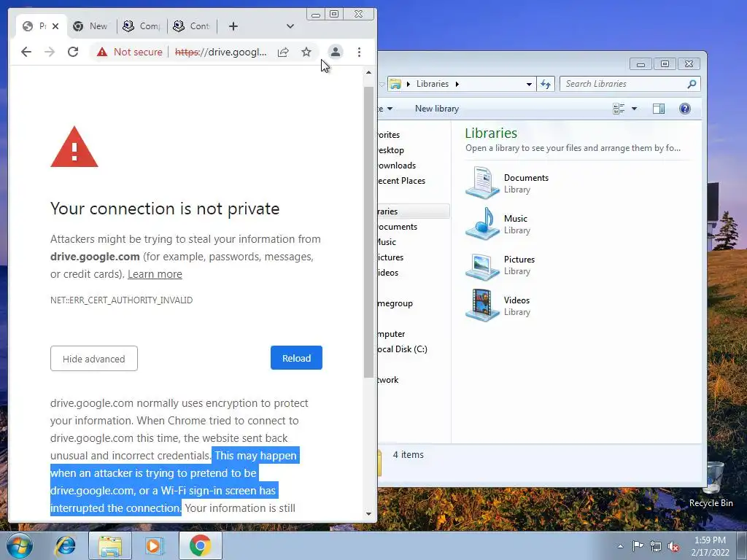This screenshot has width=747, height=560.
Task: Open Explorer help icon
Action: click(x=684, y=109)
